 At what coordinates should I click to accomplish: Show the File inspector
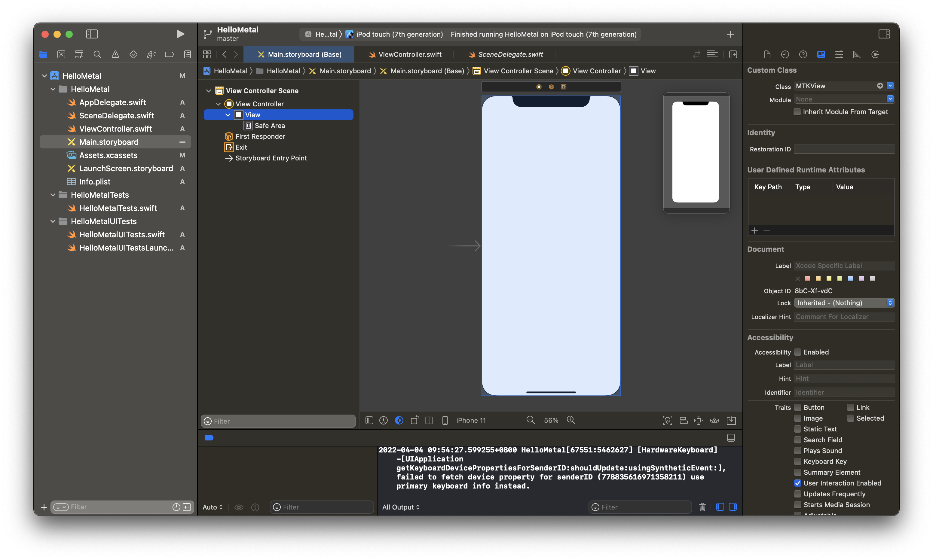pos(767,55)
